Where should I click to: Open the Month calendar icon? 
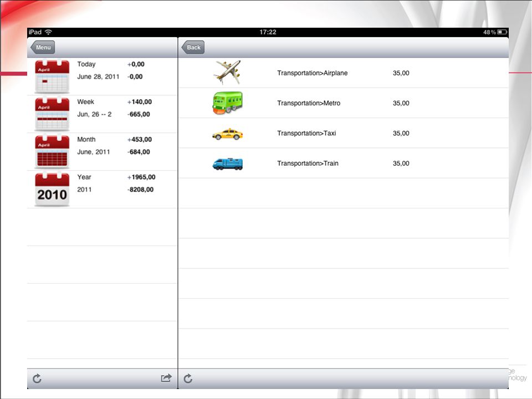(x=52, y=152)
